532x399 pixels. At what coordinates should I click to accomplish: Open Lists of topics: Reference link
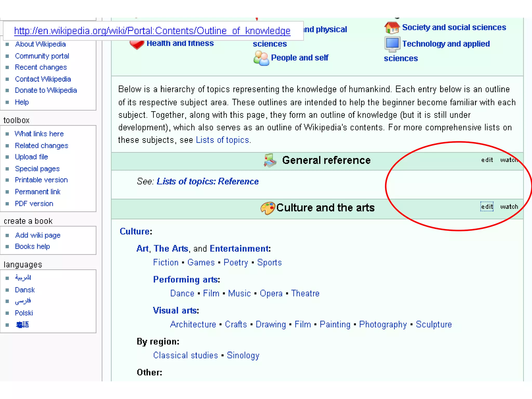[208, 181]
